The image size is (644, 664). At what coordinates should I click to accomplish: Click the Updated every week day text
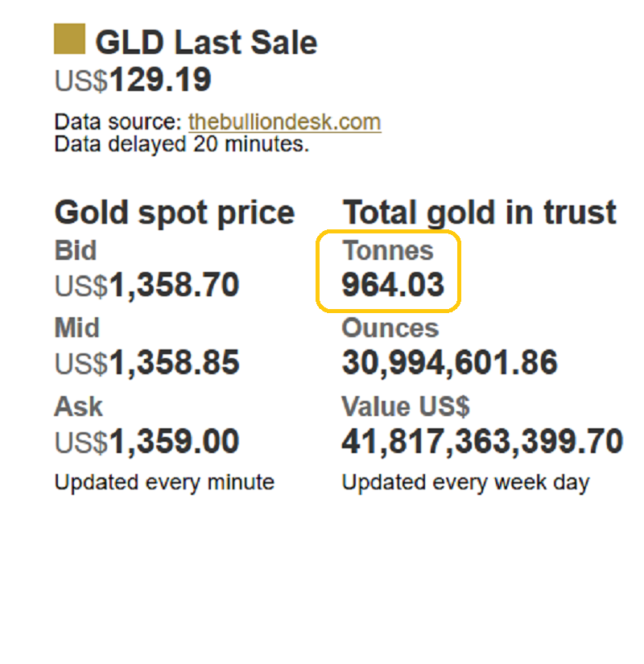465,482
